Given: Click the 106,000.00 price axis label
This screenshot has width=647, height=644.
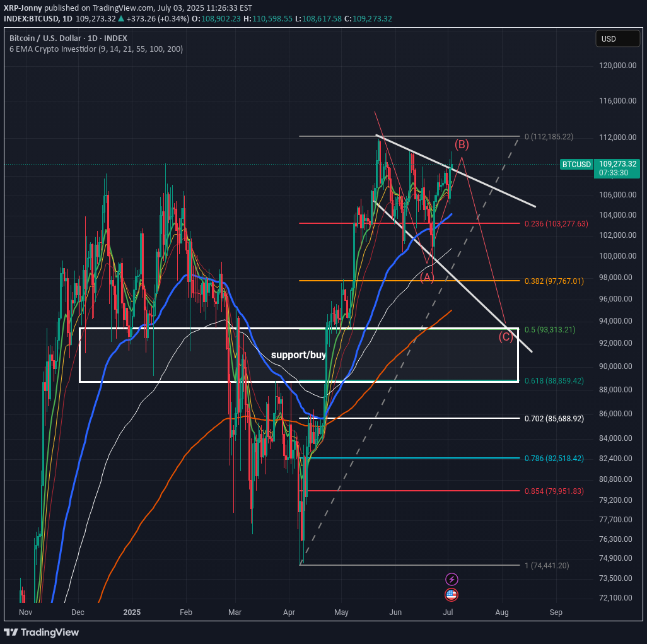Looking at the screenshot, I should click(x=618, y=195).
